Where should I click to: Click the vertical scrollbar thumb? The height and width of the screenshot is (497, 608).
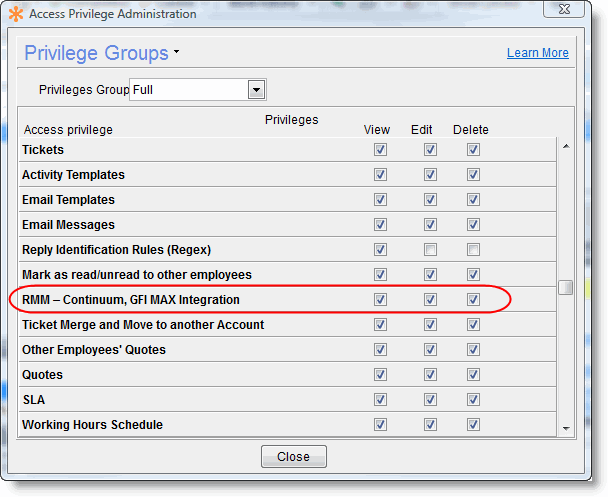point(566,288)
